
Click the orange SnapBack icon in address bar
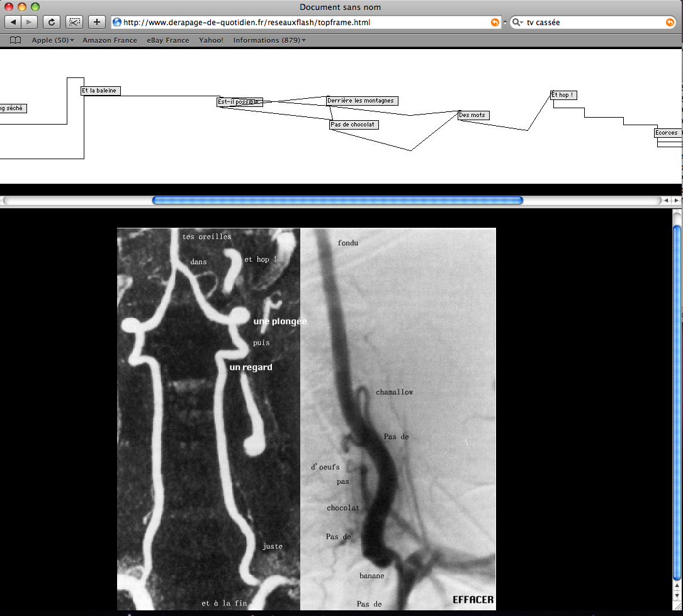[495, 23]
